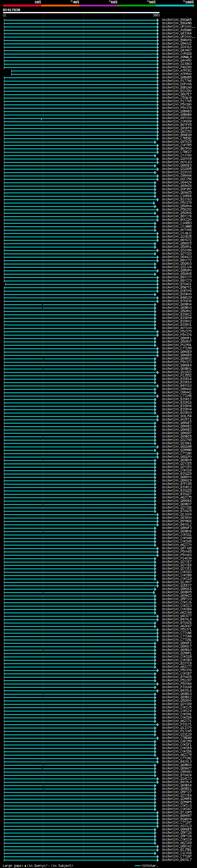The width and height of the screenshot is (197, 868).
Task: Select the query name AV417830
Action: (x=11, y=10)
